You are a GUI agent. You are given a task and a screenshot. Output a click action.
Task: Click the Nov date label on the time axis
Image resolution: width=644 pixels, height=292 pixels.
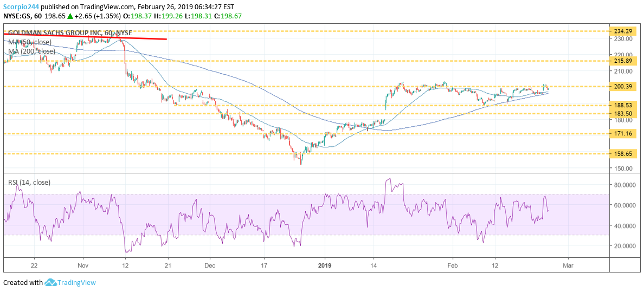pos(83,265)
